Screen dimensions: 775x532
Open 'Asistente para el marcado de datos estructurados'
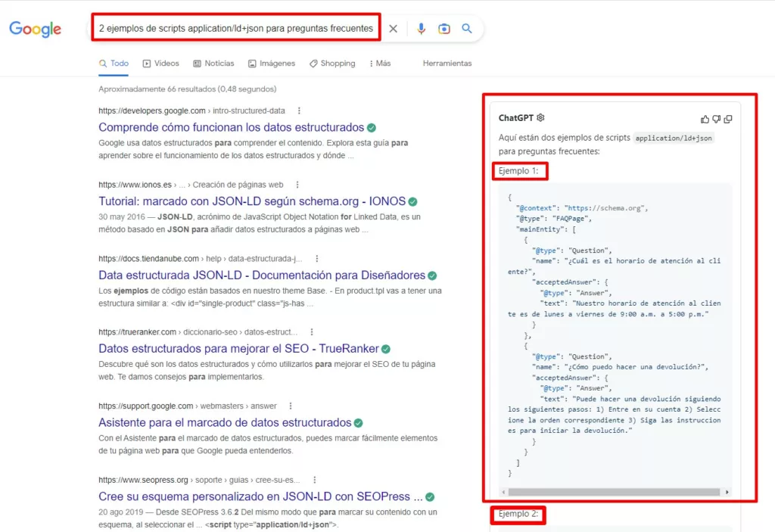point(224,422)
